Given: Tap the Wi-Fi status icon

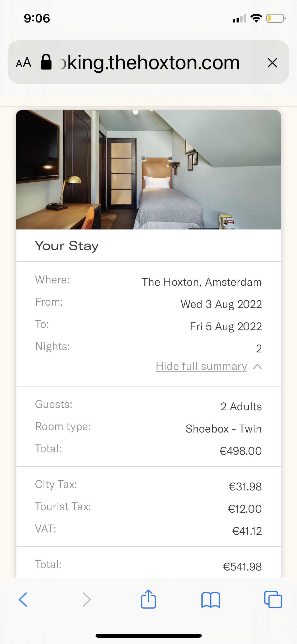Looking at the screenshot, I should tap(256, 18).
